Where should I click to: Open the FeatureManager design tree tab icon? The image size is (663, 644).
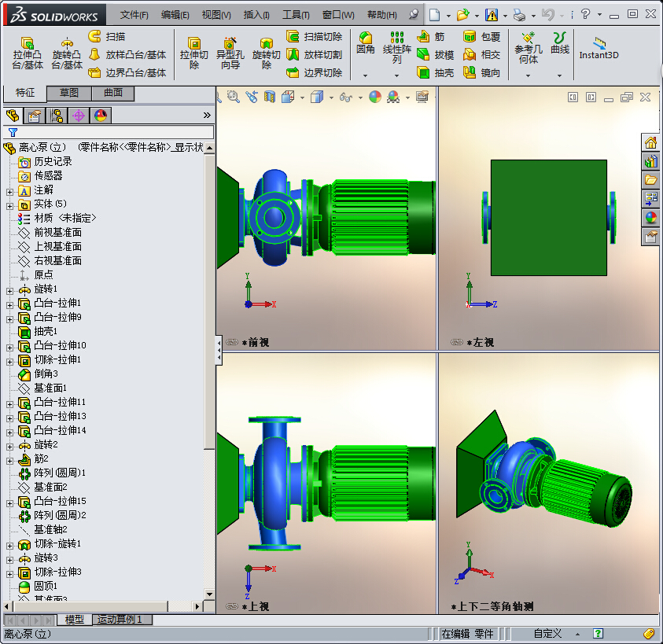tap(13, 116)
